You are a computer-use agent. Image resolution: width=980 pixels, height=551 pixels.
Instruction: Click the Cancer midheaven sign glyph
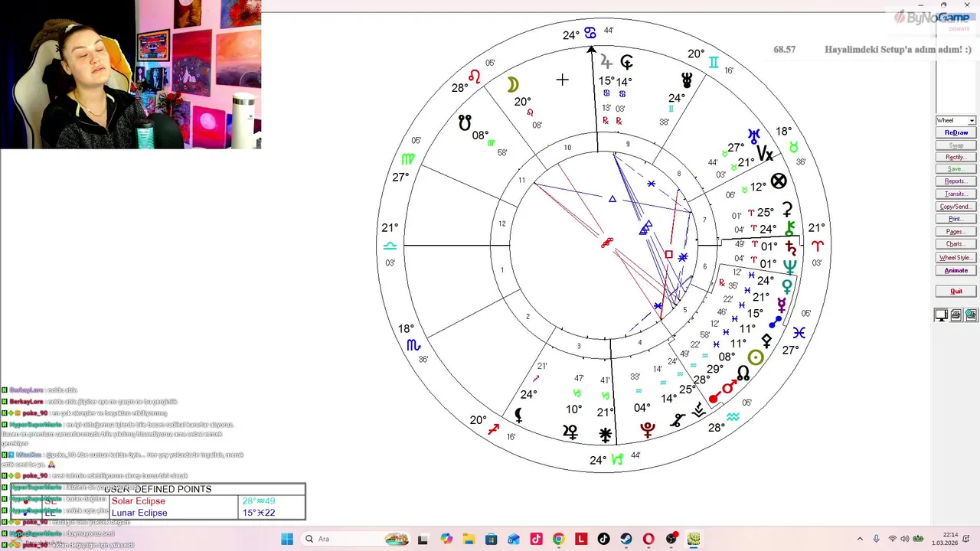click(x=590, y=33)
